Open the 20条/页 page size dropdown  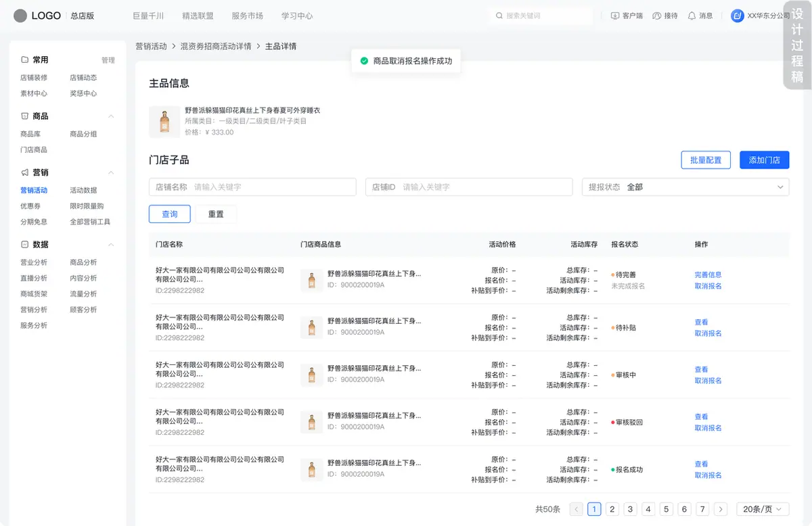(763, 509)
